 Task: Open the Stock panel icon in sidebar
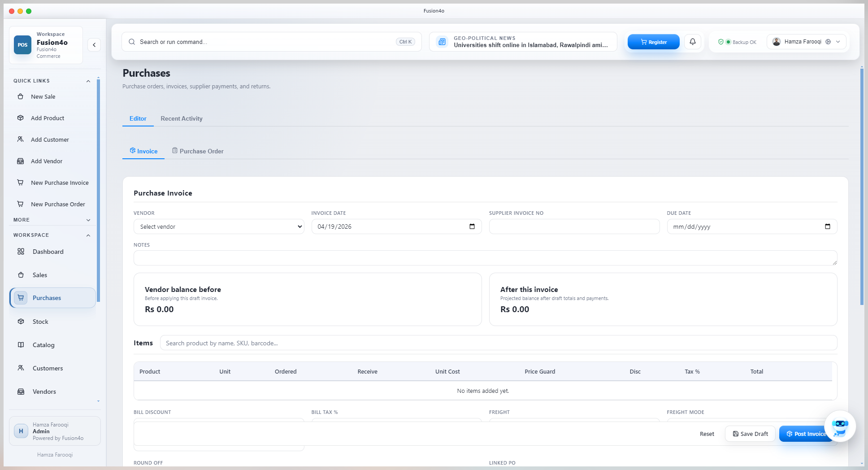[21, 322]
